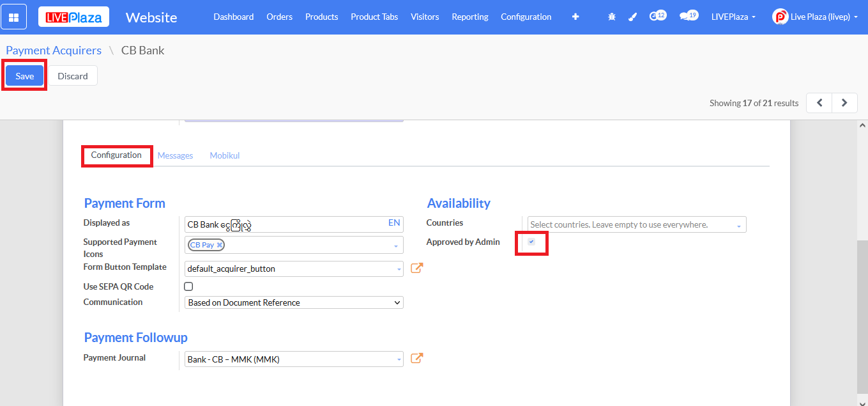The height and width of the screenshot is (406, 868).
Task: Expand the LIVEPlaza company dropdown
Action: [733, 17]
